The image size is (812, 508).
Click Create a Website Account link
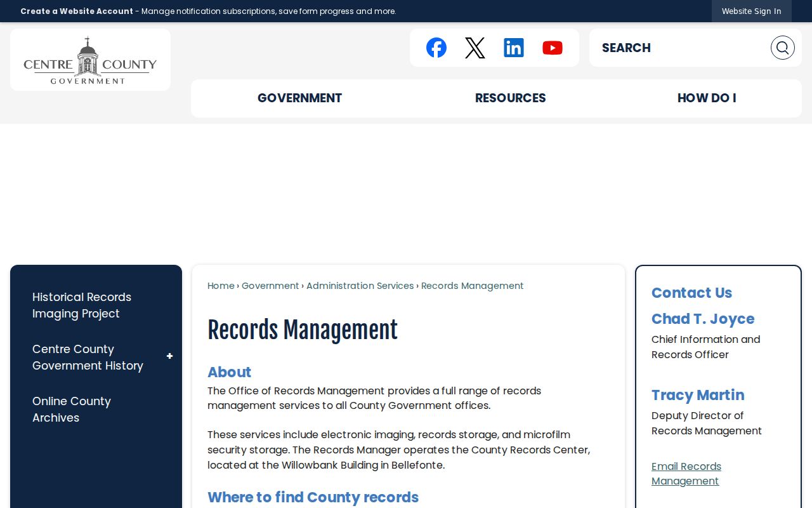click(77, 11)
